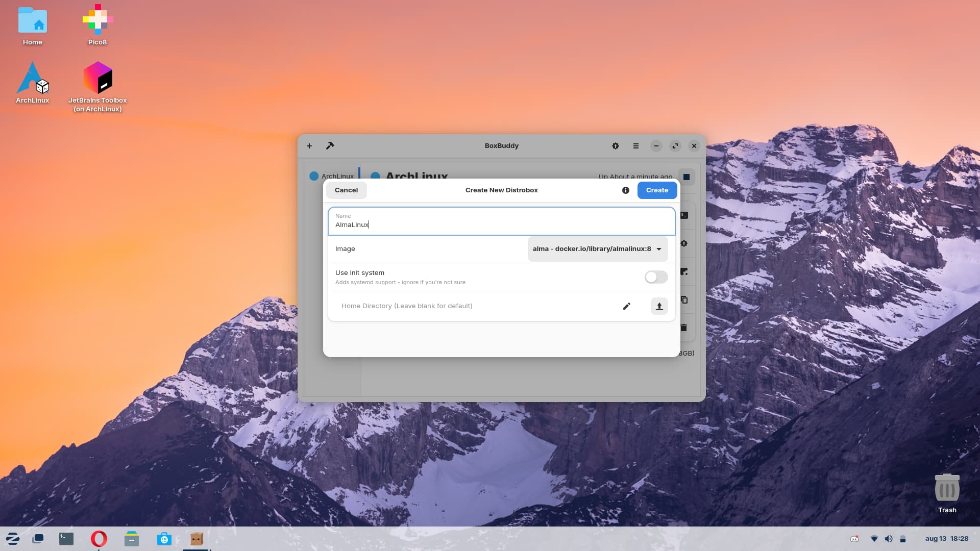
Task: Open the Software store taskbar icon
Action: (x=164, y=539)
